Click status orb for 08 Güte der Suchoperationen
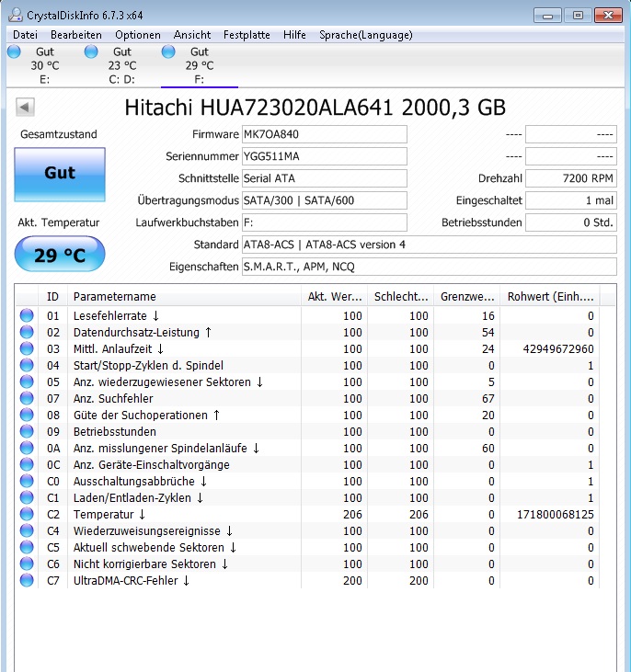The width and height of the screenshot is (631, 672). (x=27, y=415)
